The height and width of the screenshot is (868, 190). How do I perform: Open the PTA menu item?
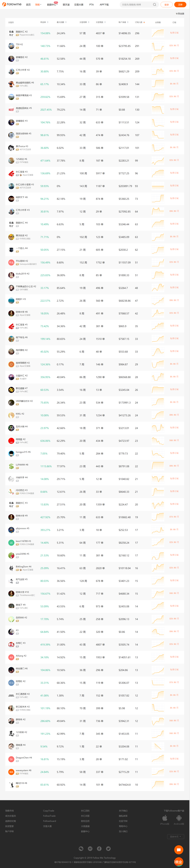tap(91, 5)
